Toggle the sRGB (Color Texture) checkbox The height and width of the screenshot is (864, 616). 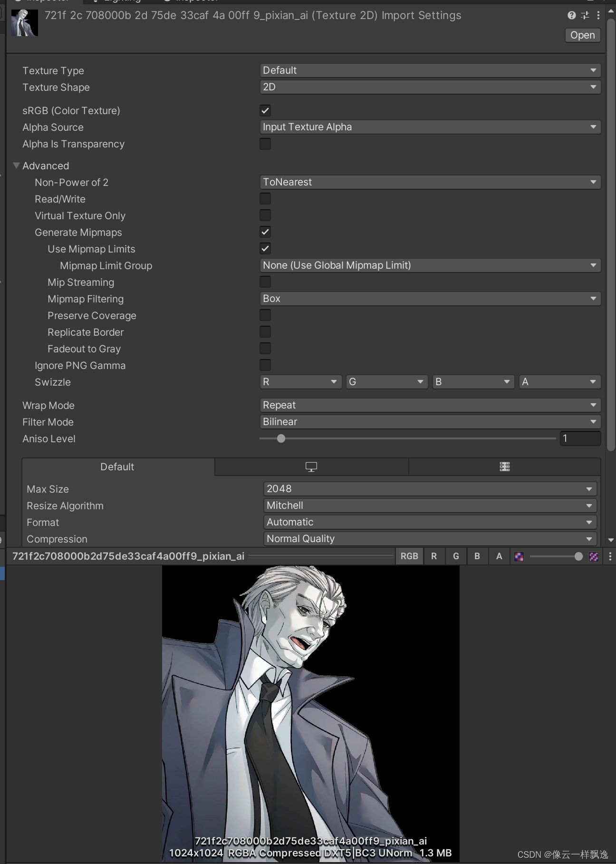pyautogui.click(x=265, y=111)
